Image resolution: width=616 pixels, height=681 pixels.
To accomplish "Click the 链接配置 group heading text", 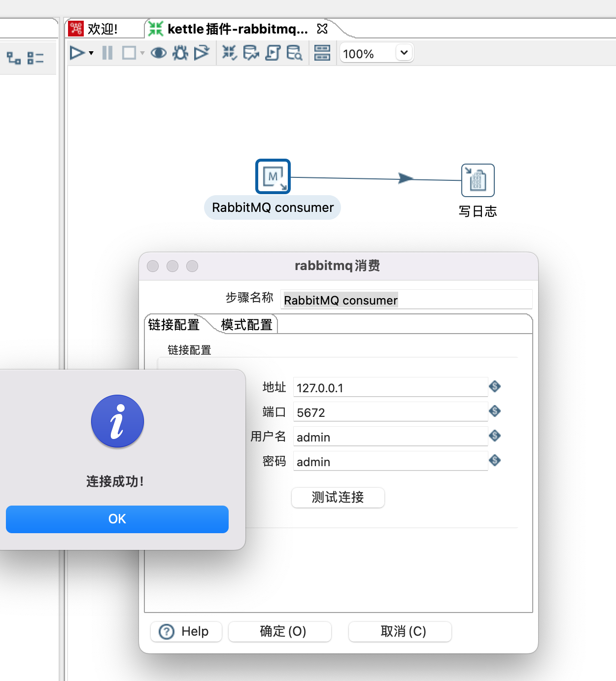I will click(x=189, y=350).
